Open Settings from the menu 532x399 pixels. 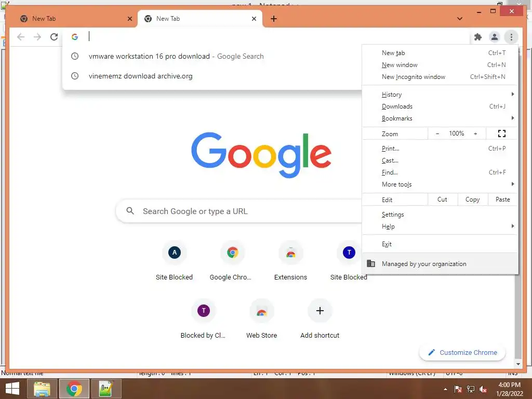click(x=440, y=215)
